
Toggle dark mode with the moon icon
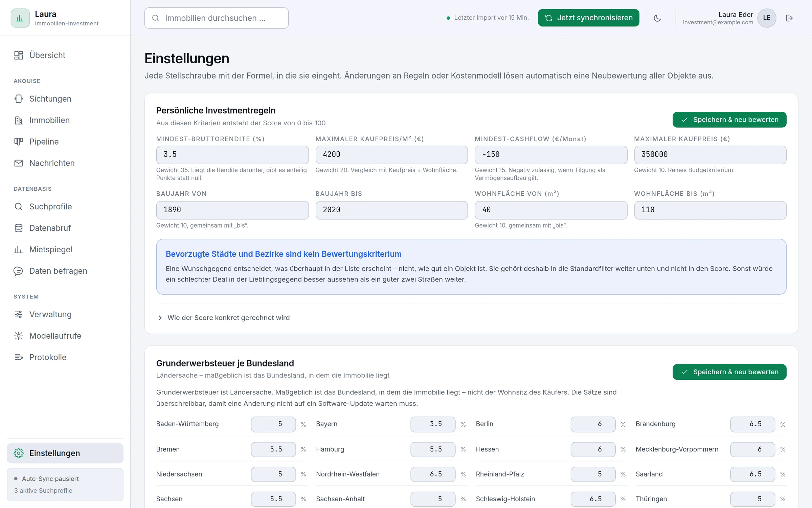657,18
